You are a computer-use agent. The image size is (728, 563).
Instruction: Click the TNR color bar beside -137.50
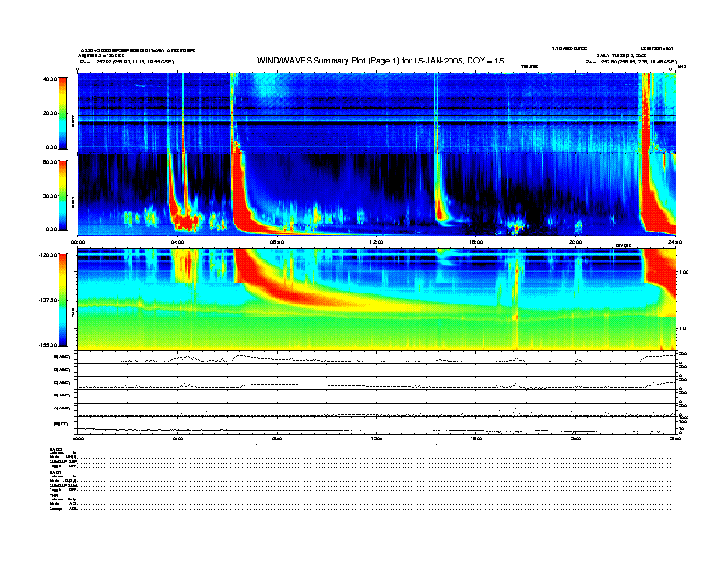click(x=63, y=300)
